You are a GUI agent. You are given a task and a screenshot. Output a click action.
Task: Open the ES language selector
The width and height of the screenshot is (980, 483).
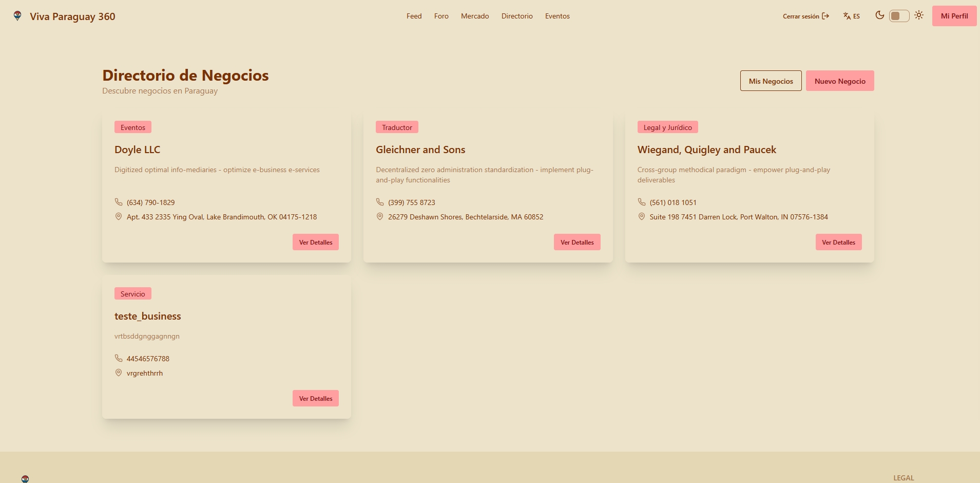[x=852, y=16]
